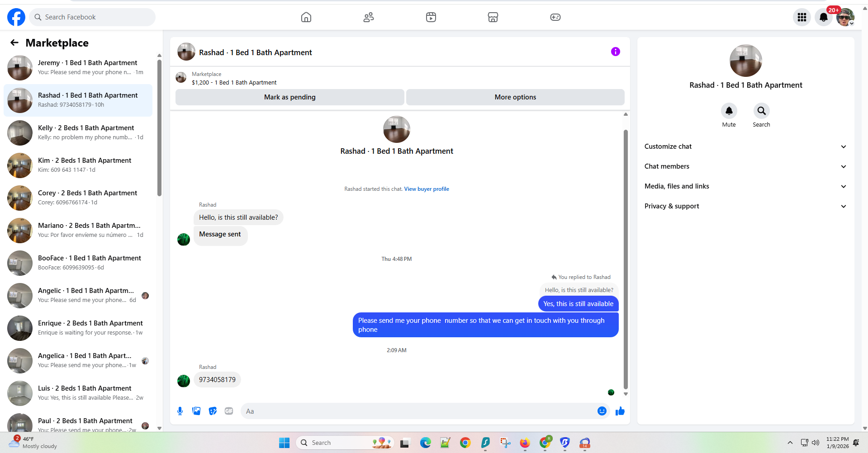Open the notifications bell icon
The height and width of the screenshot is (453, 868).
tap(824, 17)
